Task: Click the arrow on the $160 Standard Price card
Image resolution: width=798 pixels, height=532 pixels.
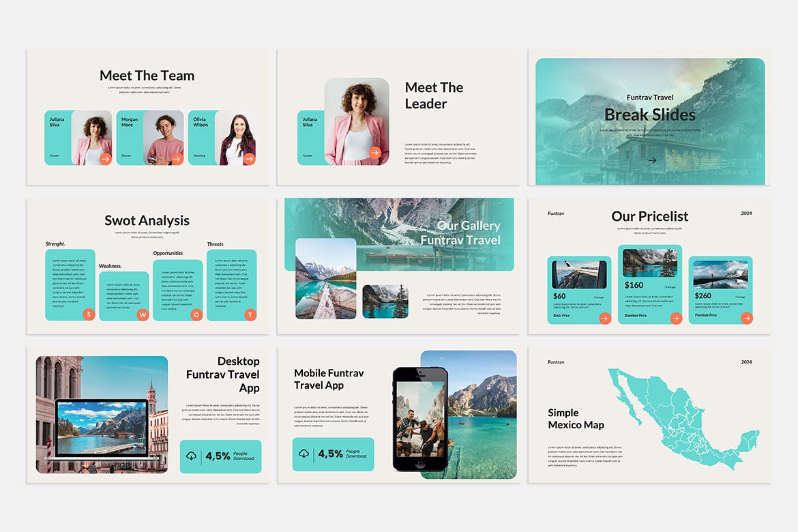Action: [676, 318]
